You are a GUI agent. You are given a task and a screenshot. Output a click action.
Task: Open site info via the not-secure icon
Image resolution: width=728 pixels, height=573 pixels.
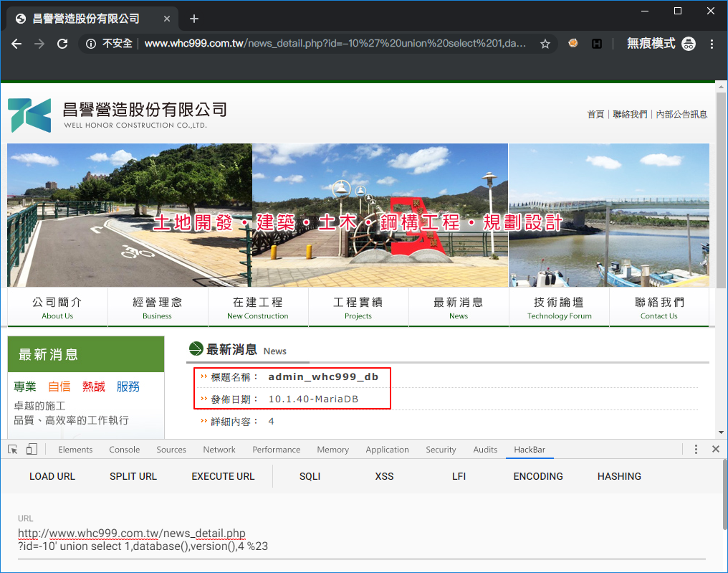click(x=91, y=44)
